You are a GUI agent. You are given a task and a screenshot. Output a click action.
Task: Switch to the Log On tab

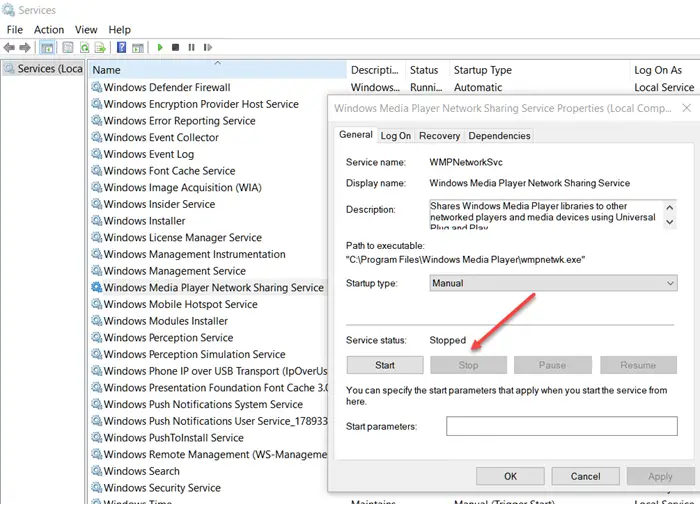(x=396, y=136)
